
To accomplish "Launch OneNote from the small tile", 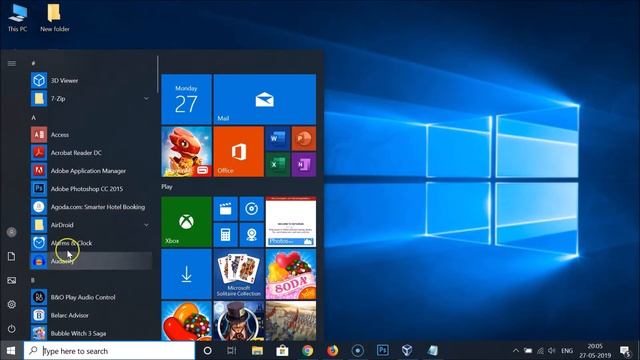I will (x=304, y=164).
